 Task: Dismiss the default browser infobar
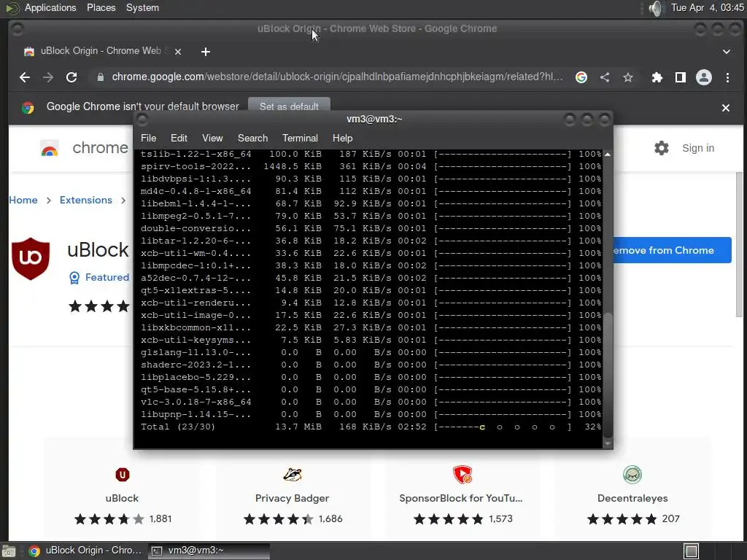coord(726,108)
